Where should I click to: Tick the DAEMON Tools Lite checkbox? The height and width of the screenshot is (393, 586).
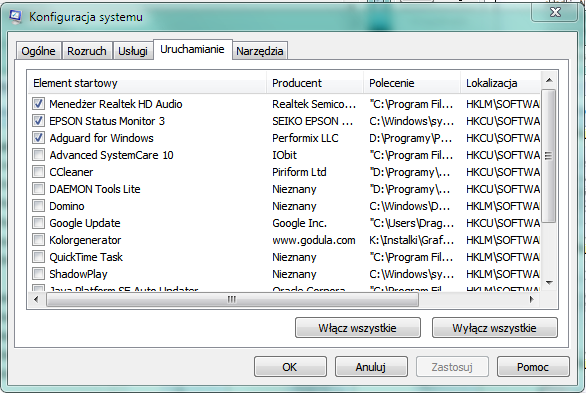38,189
